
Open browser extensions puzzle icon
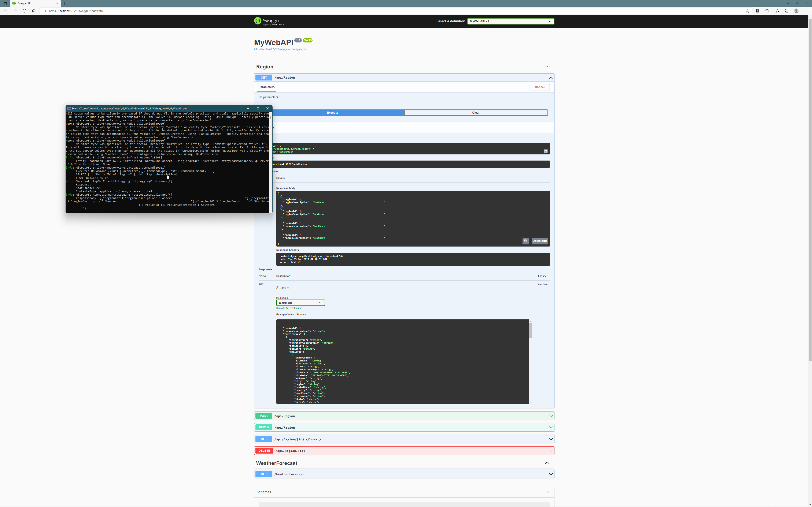(767, 11)
